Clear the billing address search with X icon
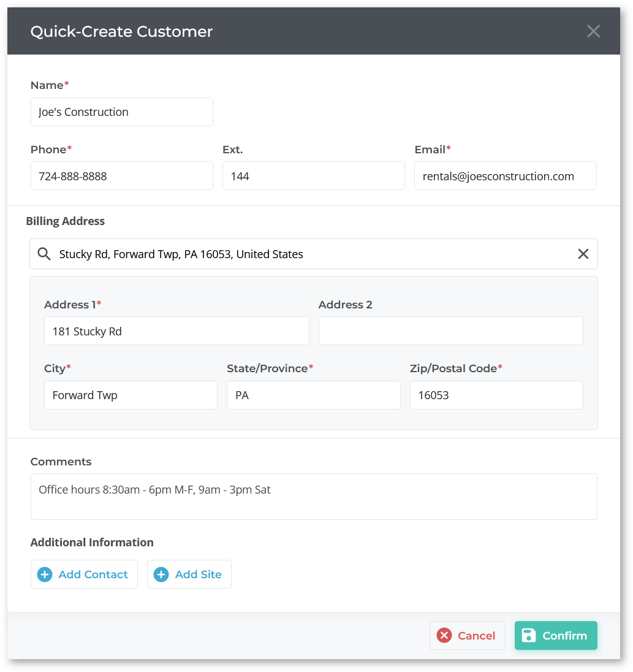The image size is (633, 672). (x=583, y=254)
